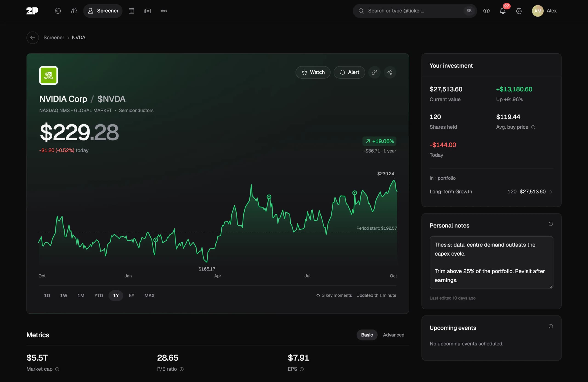Select the YTD chart range
The image size is (588, 382).
click(99, 295)
